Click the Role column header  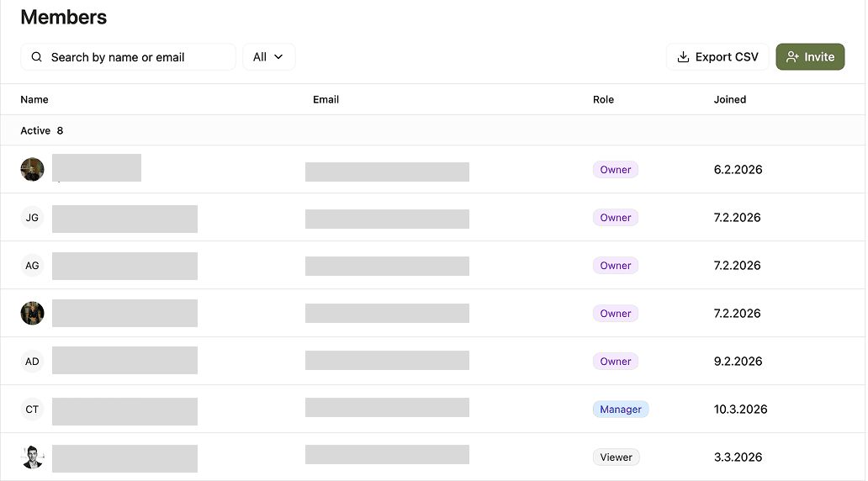point(603,99)
